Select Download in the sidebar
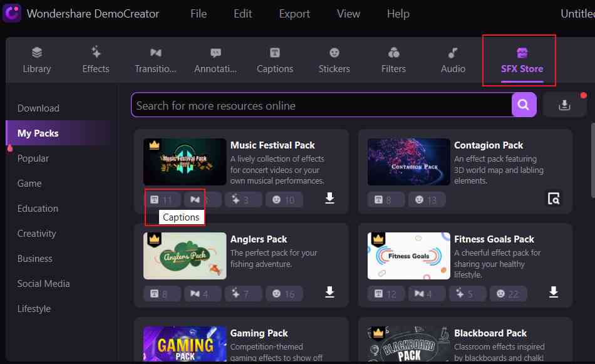Viewport: 595px width, 364px height. (x=38, y=108)
